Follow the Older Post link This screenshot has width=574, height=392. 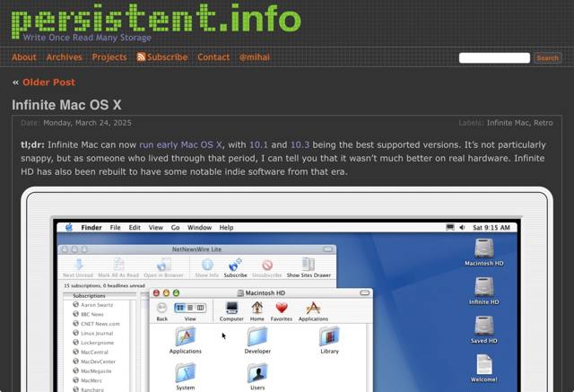48,83
